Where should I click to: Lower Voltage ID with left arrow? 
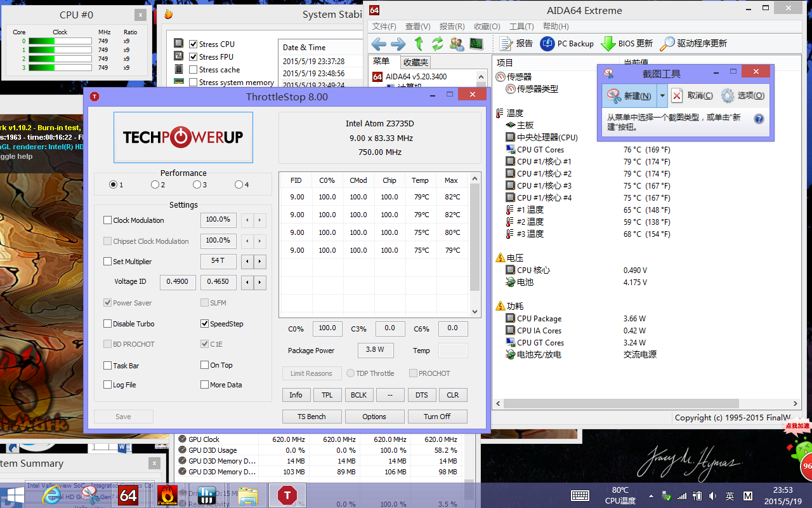pos(247,283)
